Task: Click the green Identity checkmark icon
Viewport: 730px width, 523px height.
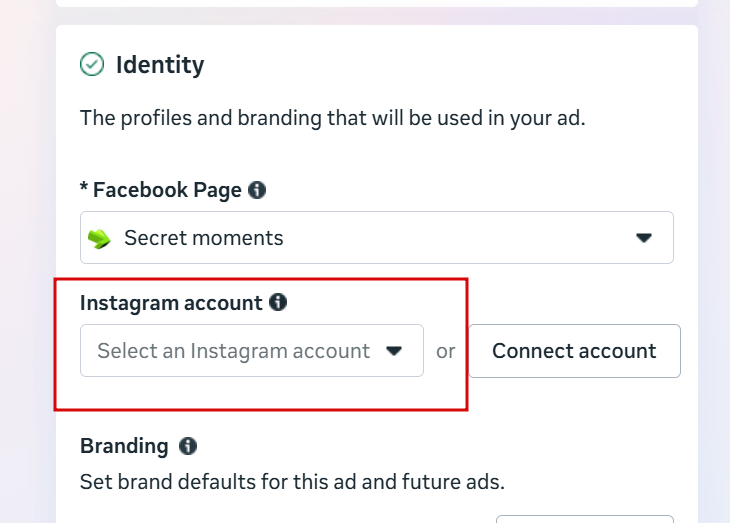Action: (92, 64)
